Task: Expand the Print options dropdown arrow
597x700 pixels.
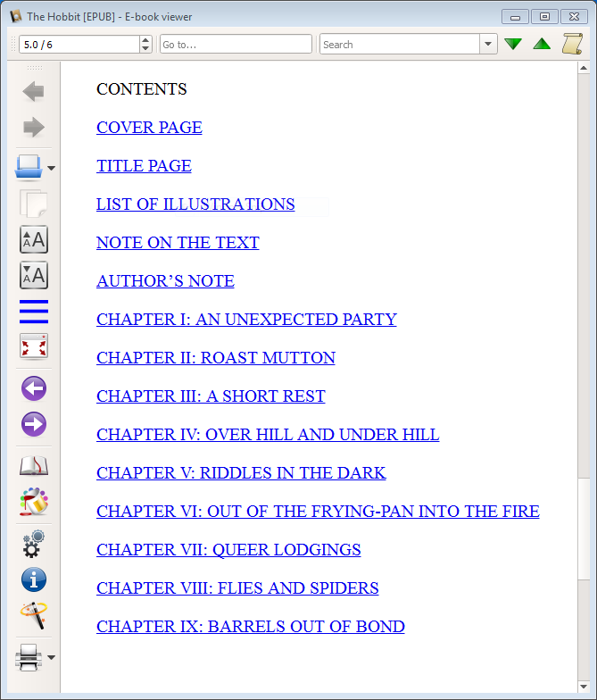Action: click(52, 657)
